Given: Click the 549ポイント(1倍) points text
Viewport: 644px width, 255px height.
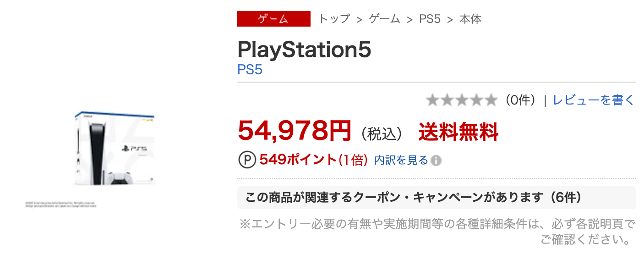Looking at the screenshot, I should (x=313, y=160).
